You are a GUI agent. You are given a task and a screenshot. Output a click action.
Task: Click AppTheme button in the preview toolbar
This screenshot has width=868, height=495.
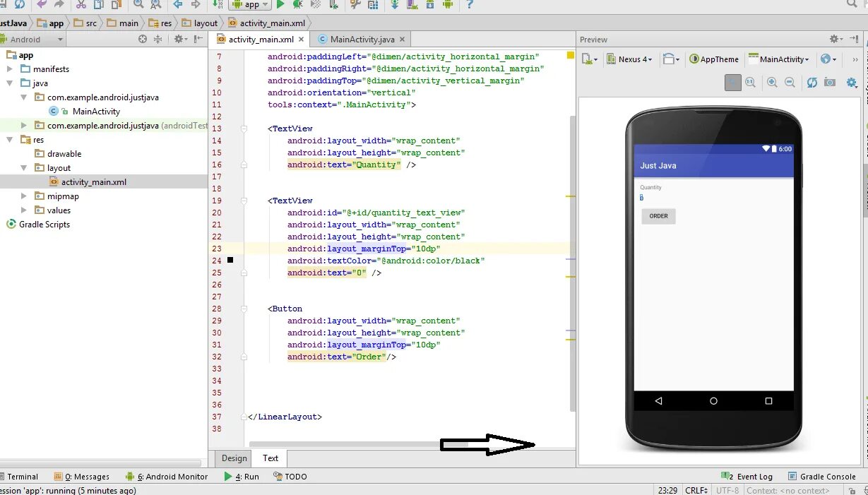click(x=714, y=59)
